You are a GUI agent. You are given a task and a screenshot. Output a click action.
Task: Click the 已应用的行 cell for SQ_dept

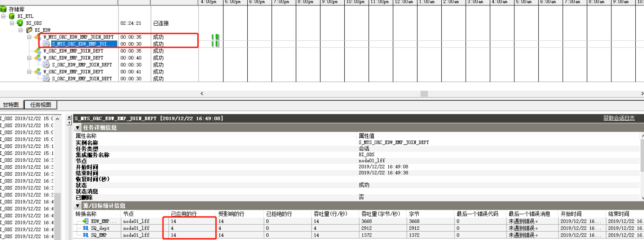click(x=192, y=228)
